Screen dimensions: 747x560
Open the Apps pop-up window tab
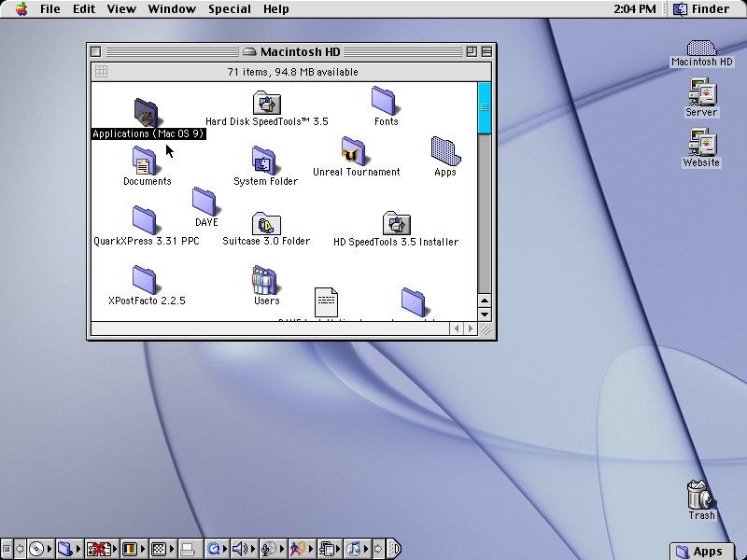[700, 551]
